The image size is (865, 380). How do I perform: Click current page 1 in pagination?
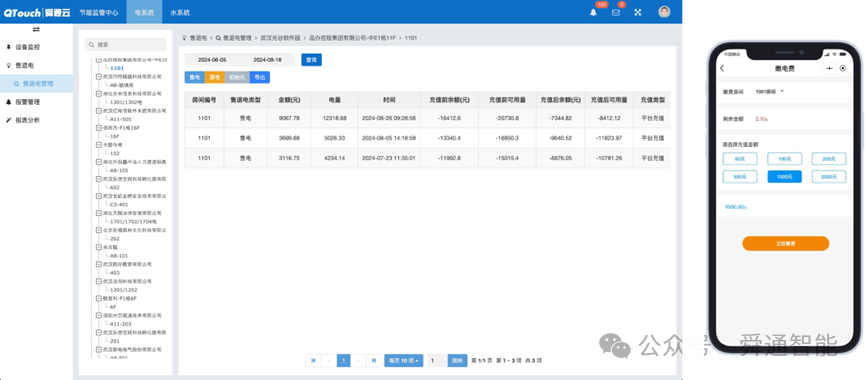tap(344, 360)
